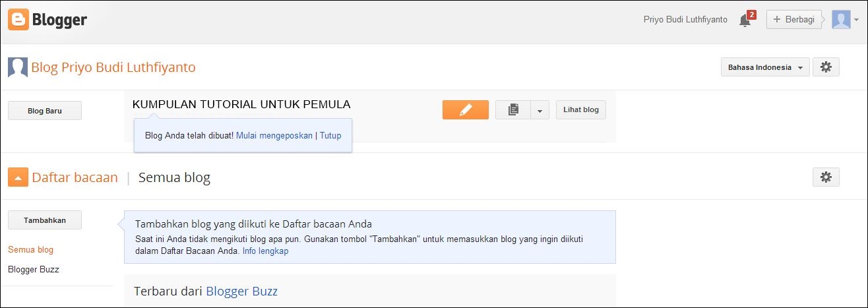Click the Berbagi share button

click(794, 20)
